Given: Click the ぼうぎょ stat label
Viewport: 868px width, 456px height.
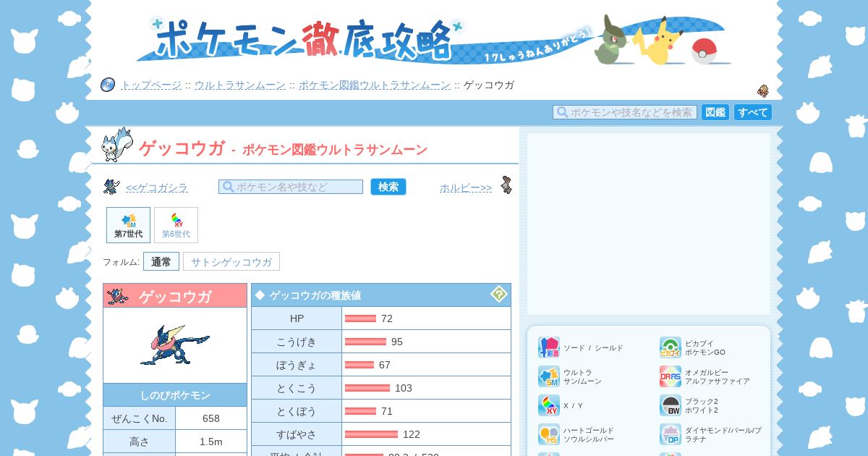Looking at the screenshot, I should tap(297, 365).
